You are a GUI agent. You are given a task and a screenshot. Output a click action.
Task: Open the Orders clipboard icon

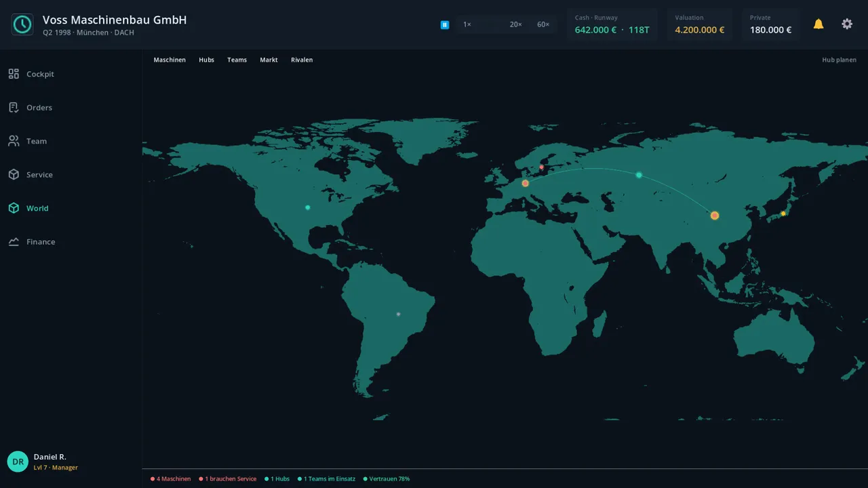14,107
